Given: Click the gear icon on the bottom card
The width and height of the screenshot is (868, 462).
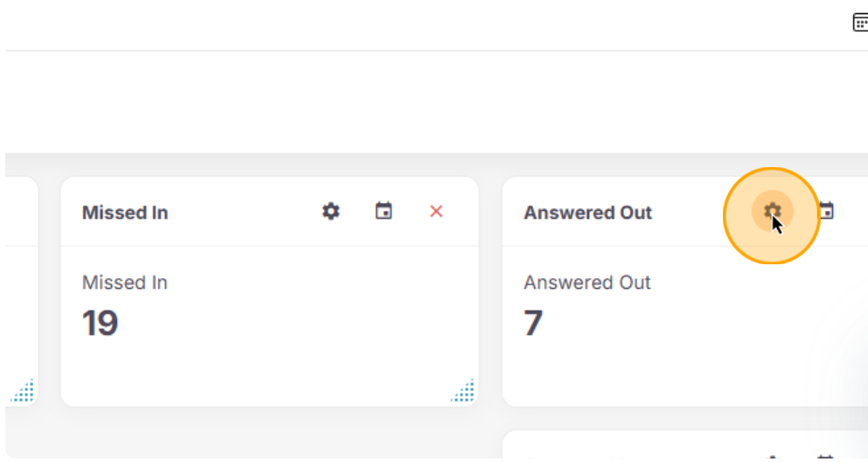Looking at the screenshot, I should tap(772, 457).
